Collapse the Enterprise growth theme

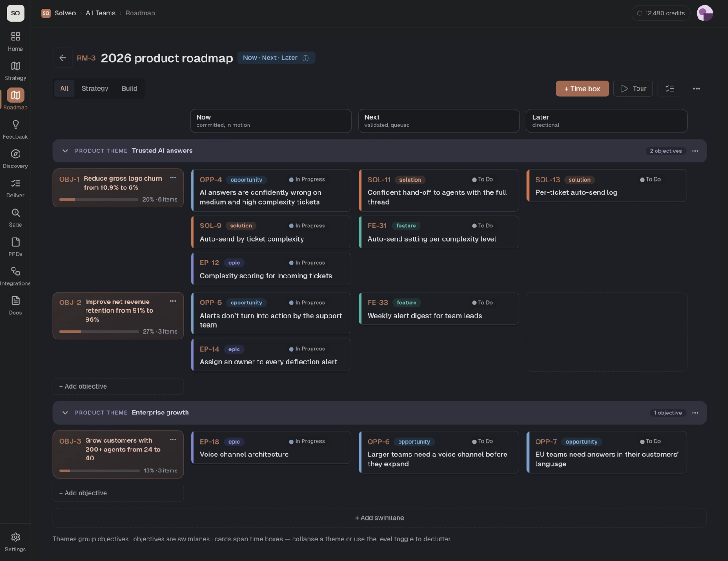(65, 413)
